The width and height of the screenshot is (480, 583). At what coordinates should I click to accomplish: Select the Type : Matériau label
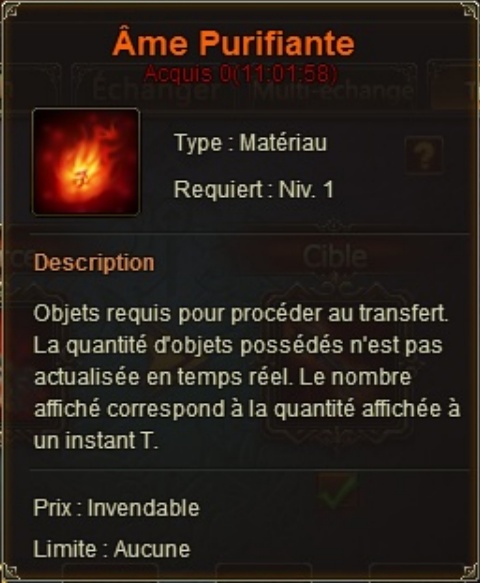click(x=251, y=143)
